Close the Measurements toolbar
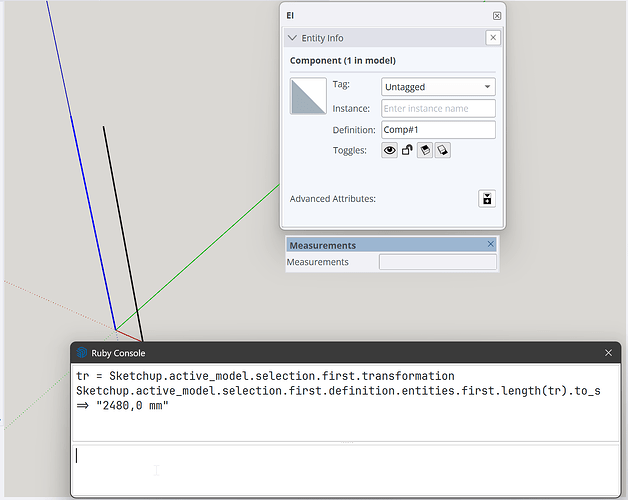This screenshot has height=500, width=628. pyautogui.click(x=491, y=244)
